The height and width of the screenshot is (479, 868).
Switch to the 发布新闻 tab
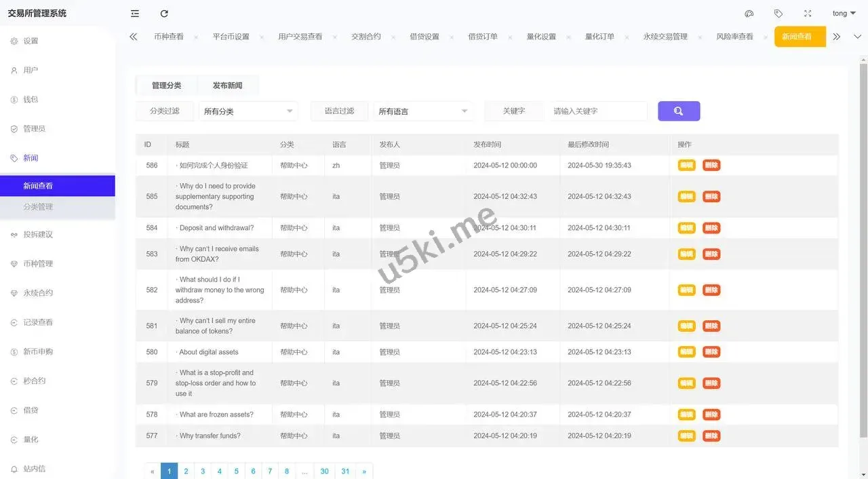(227, 85)
